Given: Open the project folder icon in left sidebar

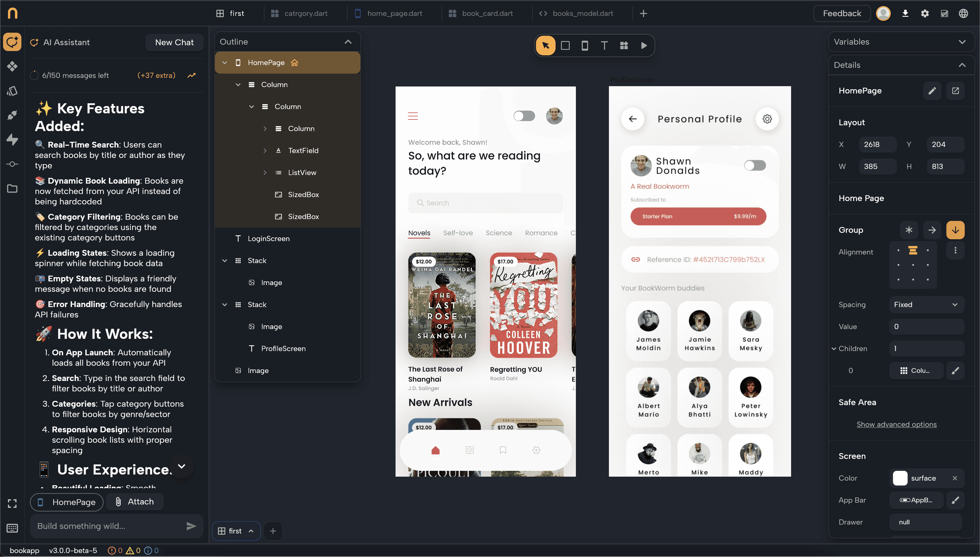Looking at the screenshot, I should pos(12,188).
